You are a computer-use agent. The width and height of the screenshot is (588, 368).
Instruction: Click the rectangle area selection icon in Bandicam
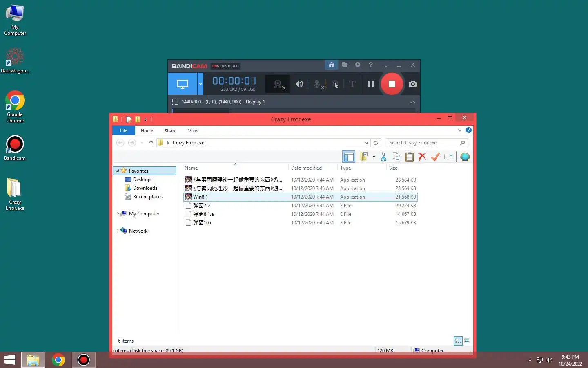175,102
